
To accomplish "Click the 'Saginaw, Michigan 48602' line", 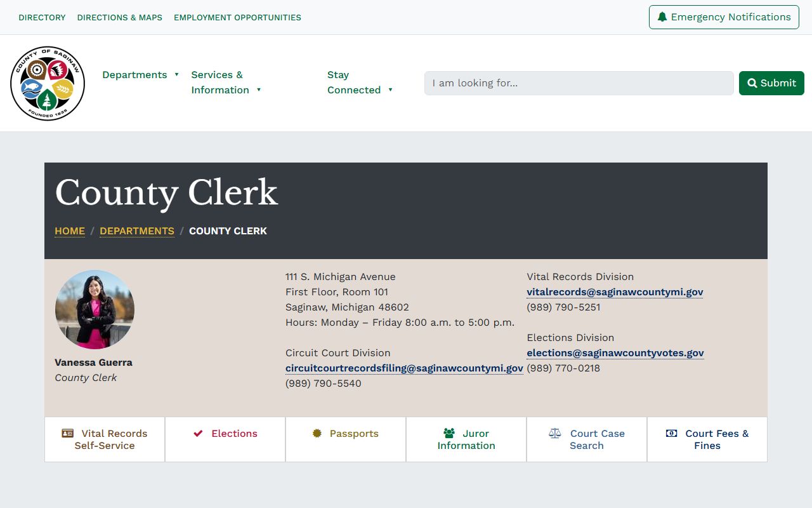I will 347,307.
